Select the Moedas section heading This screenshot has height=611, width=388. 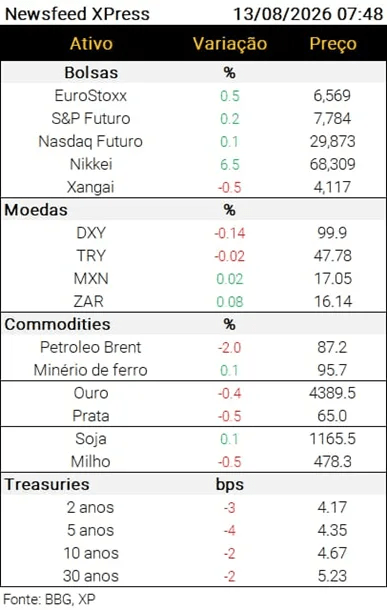[36, 210]
